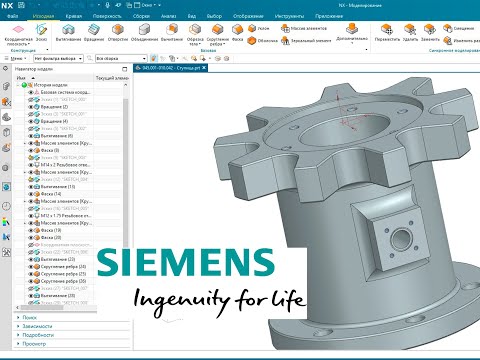
Task: Open the web browser globe sidebar tab
Action: (x=6, y=187)
